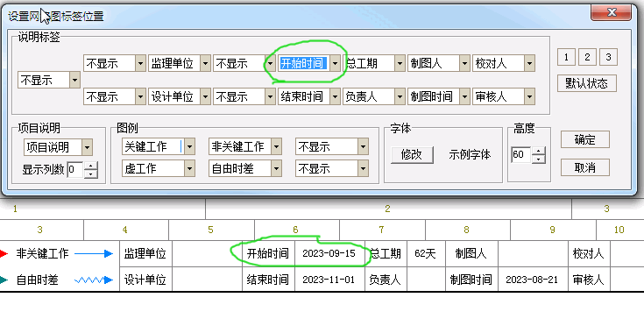Click column number 10 in the ruler
Image resolution: width=644 pixels, height=333 pixels.
pyautogui.click(x=619, y=230)
